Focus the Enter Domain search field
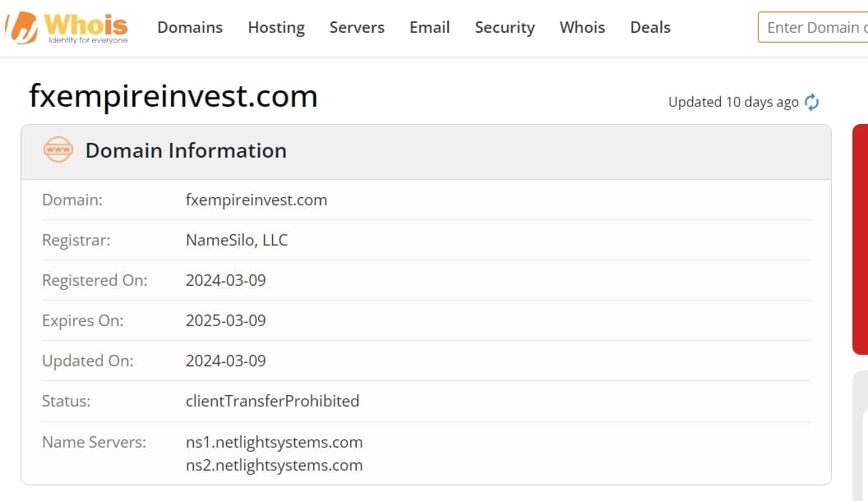 [813, 27]
